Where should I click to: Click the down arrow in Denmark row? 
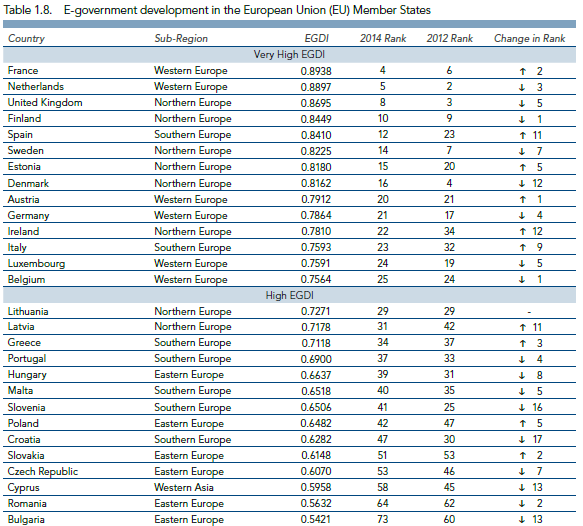click(522, 184)
